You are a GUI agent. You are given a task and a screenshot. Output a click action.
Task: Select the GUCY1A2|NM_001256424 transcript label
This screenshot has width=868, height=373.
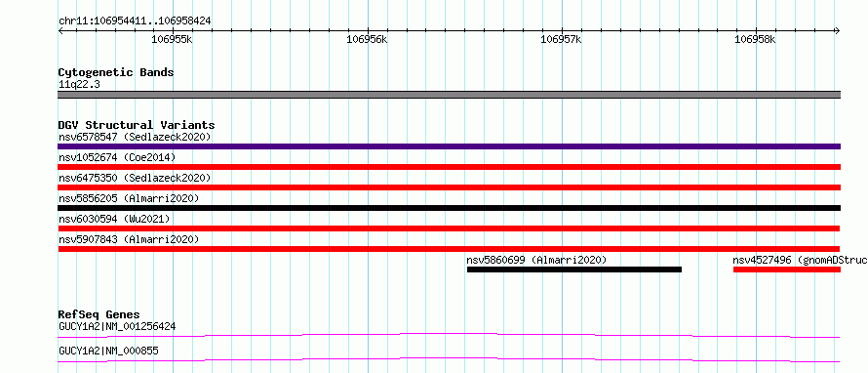click(117, 326)
